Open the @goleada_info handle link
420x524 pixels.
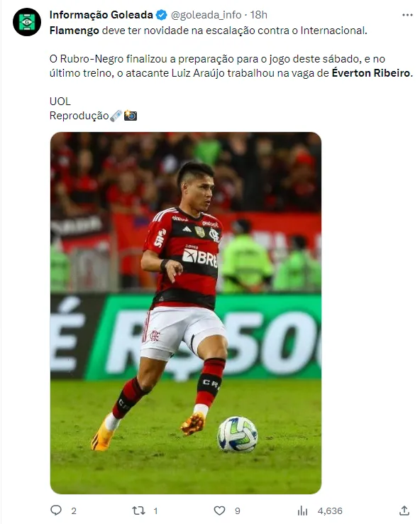[x=206, y=15]
